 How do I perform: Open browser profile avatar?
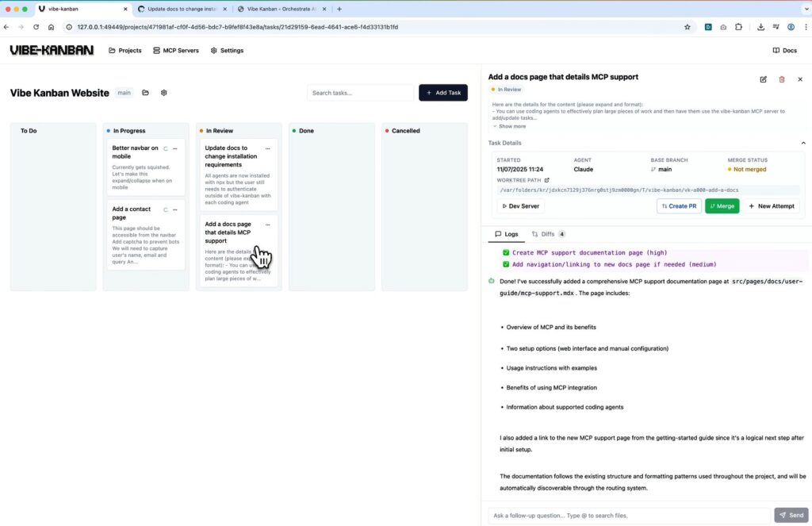click(x=791, y=27)
